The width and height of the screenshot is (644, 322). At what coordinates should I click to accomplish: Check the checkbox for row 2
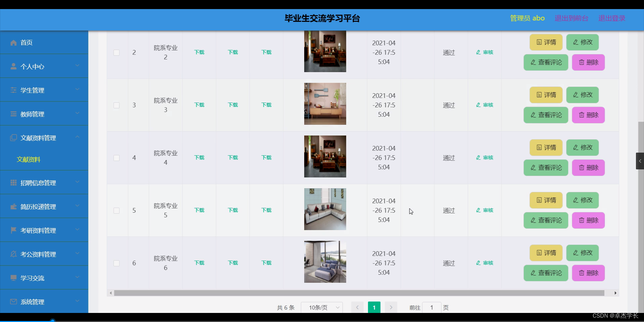[116, 53]
